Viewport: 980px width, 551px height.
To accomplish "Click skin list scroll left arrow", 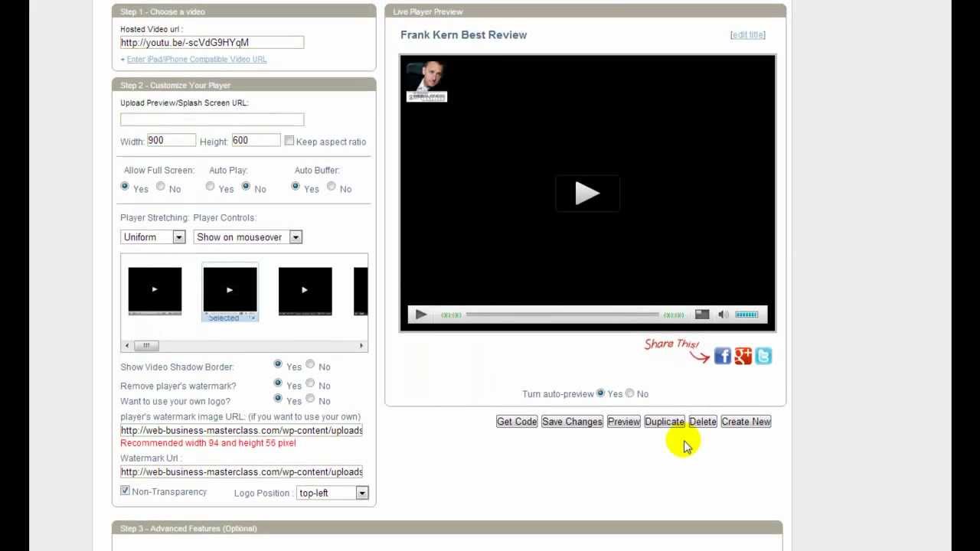I will pos(127,346).
